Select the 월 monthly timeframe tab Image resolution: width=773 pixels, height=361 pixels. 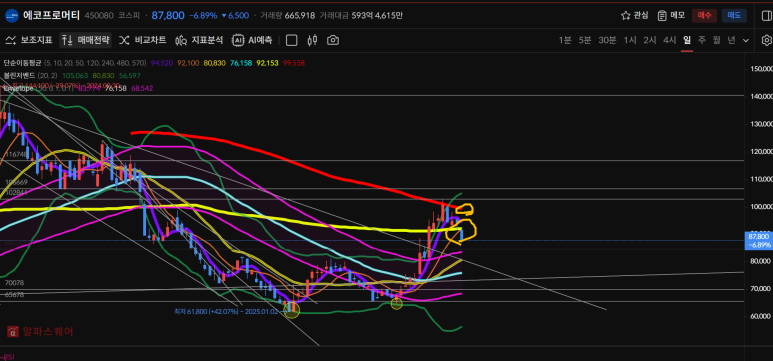point(716,40)
